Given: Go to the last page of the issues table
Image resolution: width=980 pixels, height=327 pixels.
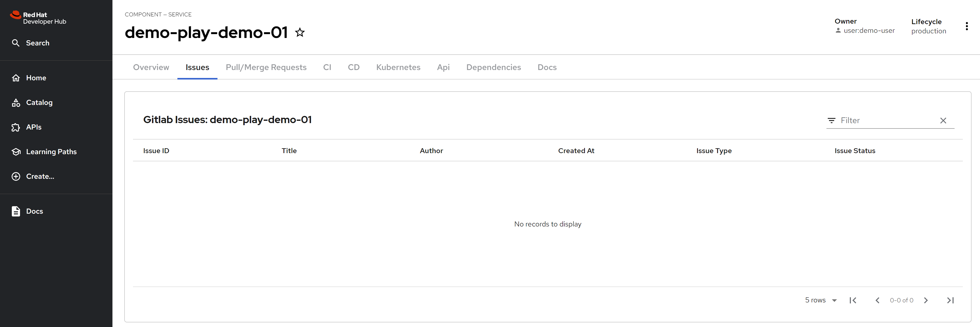Looking at the screenshot, I should point(950,300).
